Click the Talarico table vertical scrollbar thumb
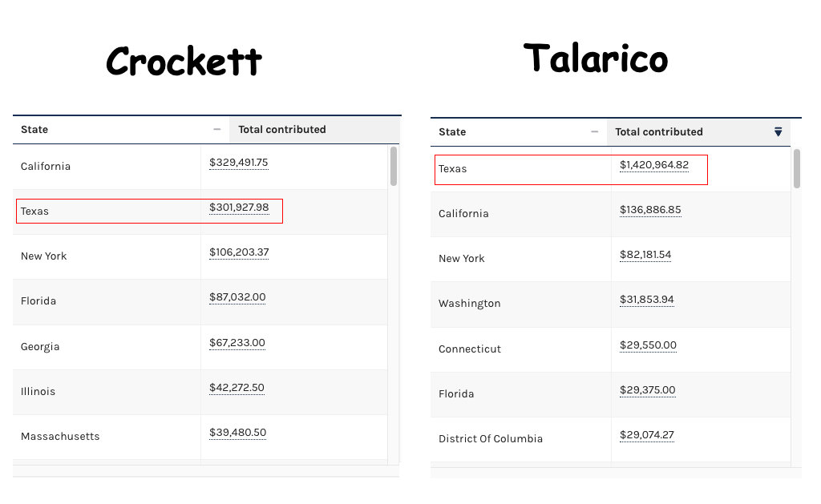Image resolution: width=821 pixels, height=504 pixels. click(796, 168)
